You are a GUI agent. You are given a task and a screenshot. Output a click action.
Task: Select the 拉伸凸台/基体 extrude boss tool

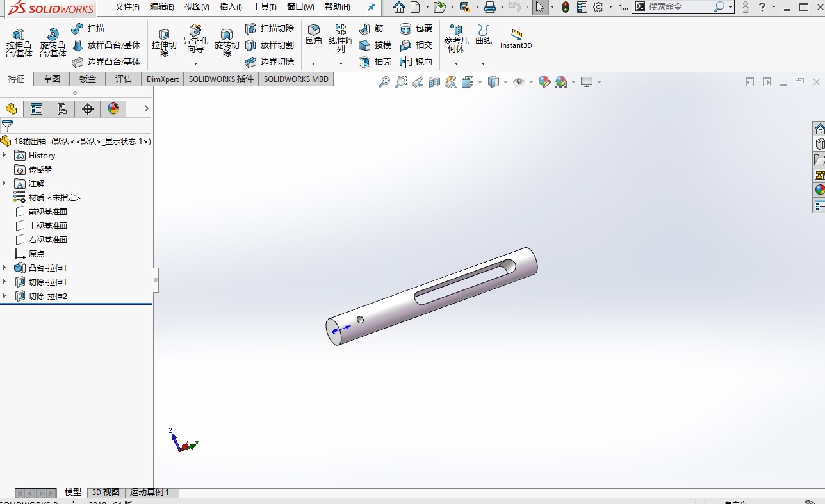tap(19, 42)
